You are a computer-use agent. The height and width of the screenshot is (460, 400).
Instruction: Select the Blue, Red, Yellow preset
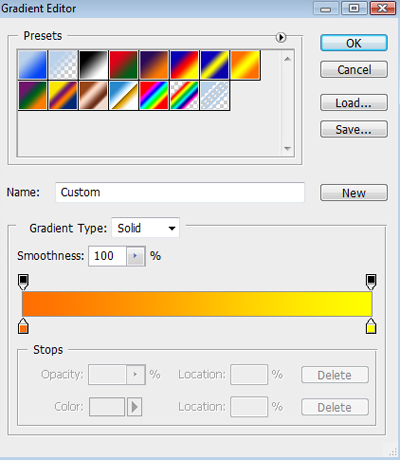click(x=184, y=65)
